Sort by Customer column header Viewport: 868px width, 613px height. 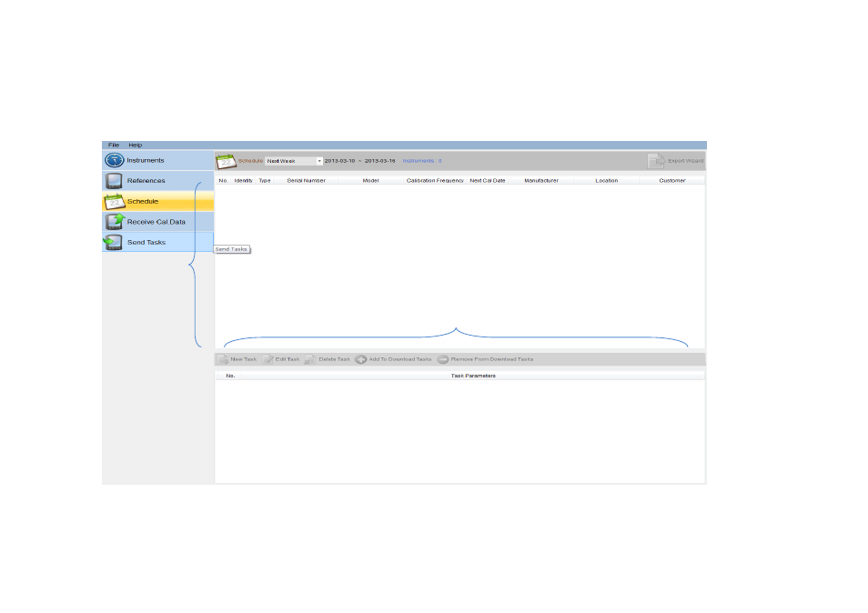click(672, 181)
